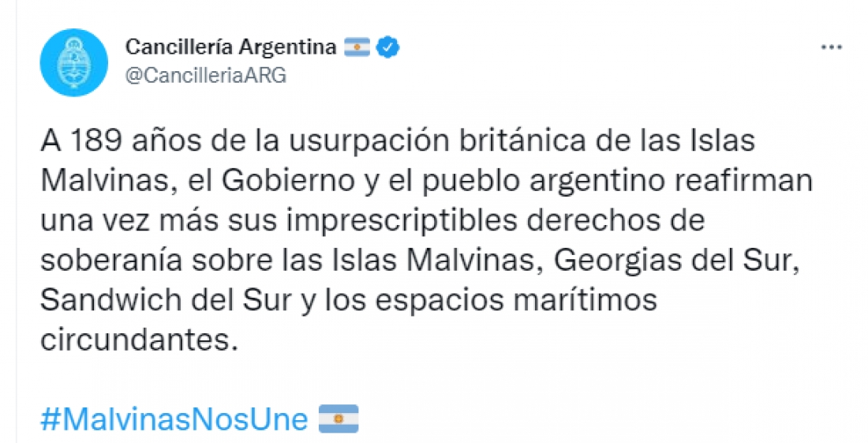Click the phrase "Sandwich del Sur"
Viewport: 868px width, 443px height.
pos(166,301)
